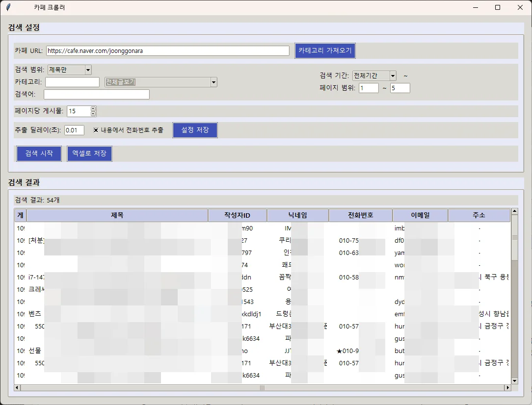Click the 작성자ID column header
Image resolution: width=532 pixels, height=405 pixels.
pyautogui.click(x=238, y=215)
